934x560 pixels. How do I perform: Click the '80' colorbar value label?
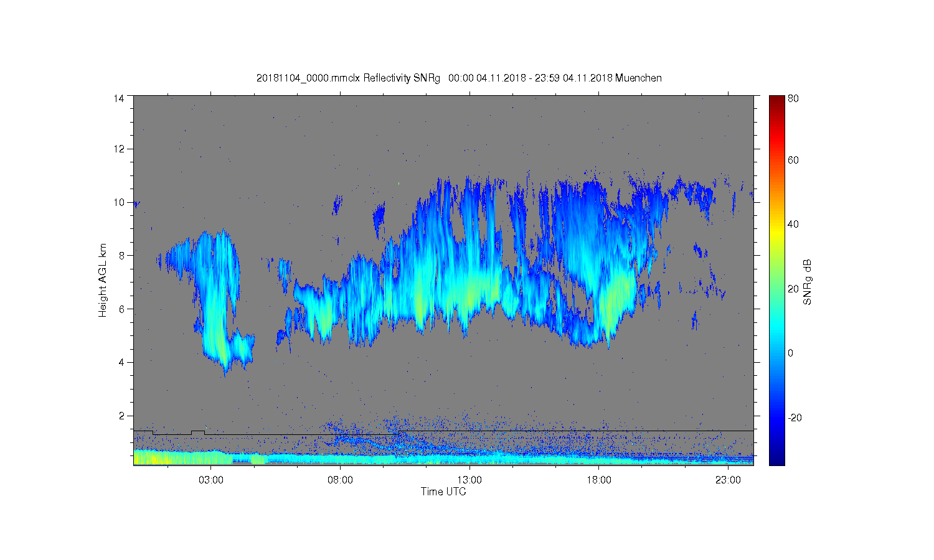(x=793, y=98)
